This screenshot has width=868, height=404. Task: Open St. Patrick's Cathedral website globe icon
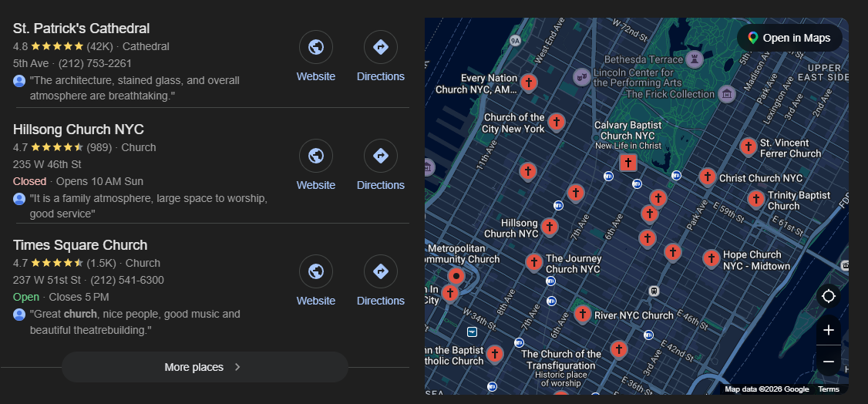[315, 48]
